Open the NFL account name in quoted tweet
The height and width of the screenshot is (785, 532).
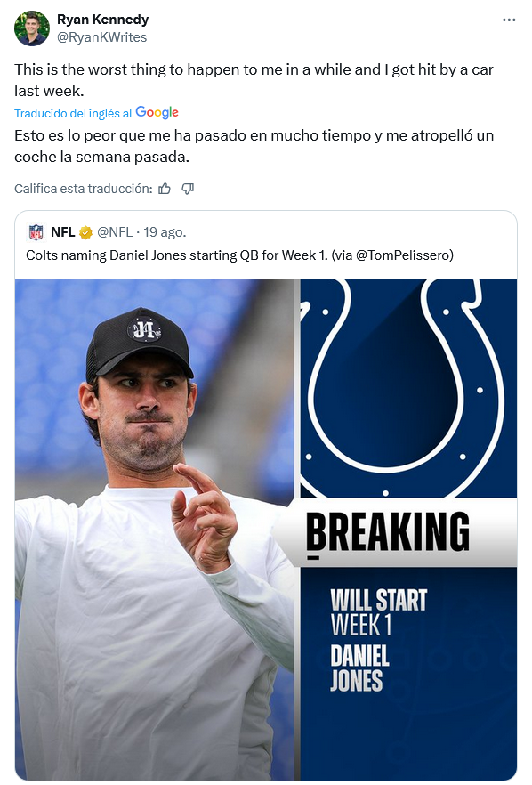click(x=63, y=232)
